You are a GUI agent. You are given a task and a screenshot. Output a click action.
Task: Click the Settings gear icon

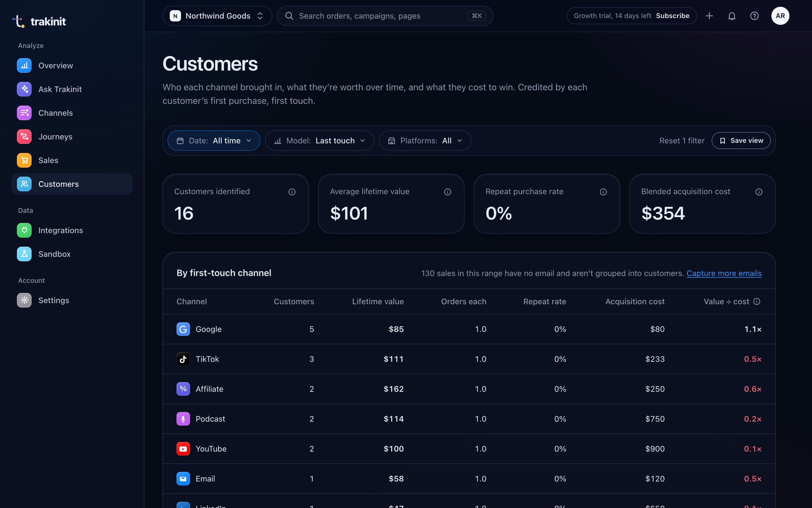click(x=24, y=300)
